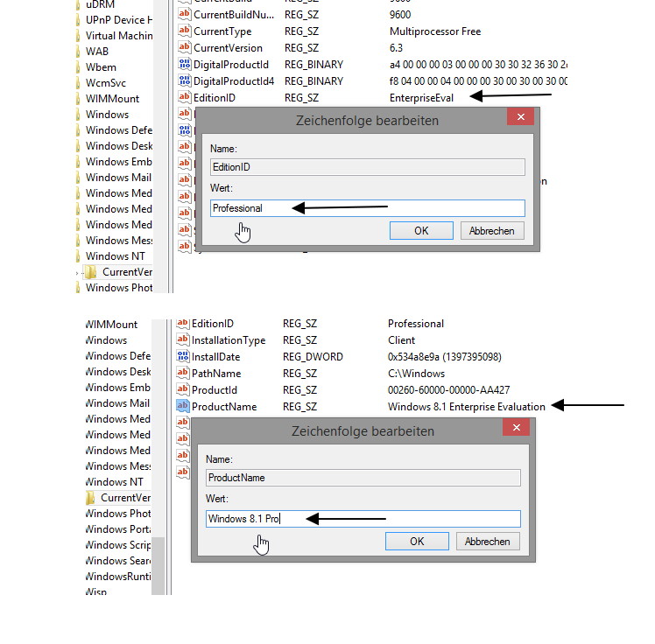Select the CurrentBuildNu... value name

(234, 15)
